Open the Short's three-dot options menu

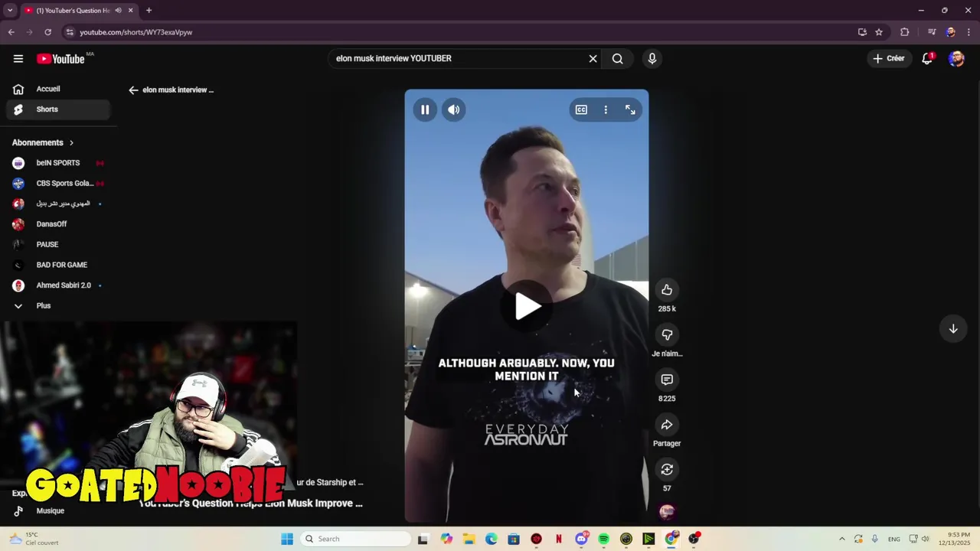(606, 109)
